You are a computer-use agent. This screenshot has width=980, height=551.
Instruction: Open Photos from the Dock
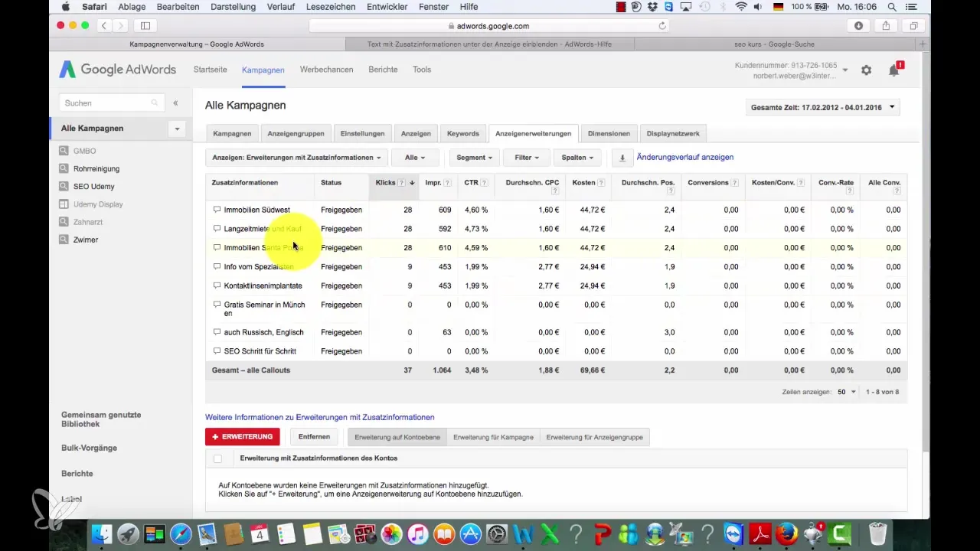pos(391,533)
